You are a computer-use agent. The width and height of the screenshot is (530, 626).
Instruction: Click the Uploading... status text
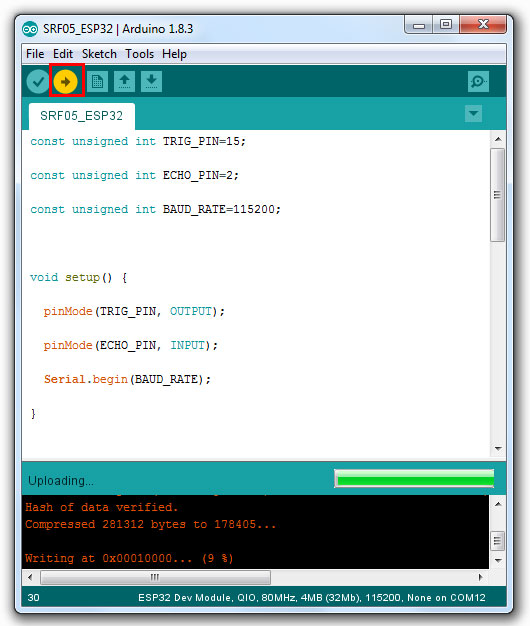coord(61,481)
